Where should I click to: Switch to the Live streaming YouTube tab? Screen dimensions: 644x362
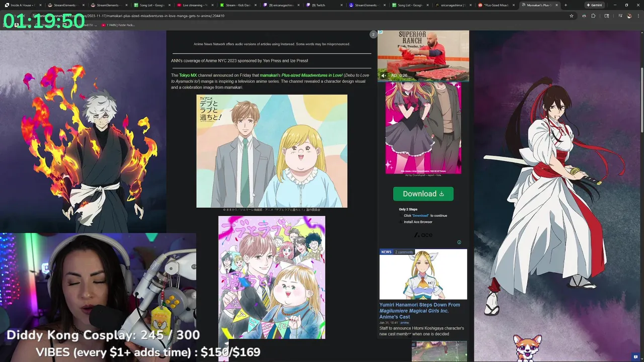click(195, 5)
